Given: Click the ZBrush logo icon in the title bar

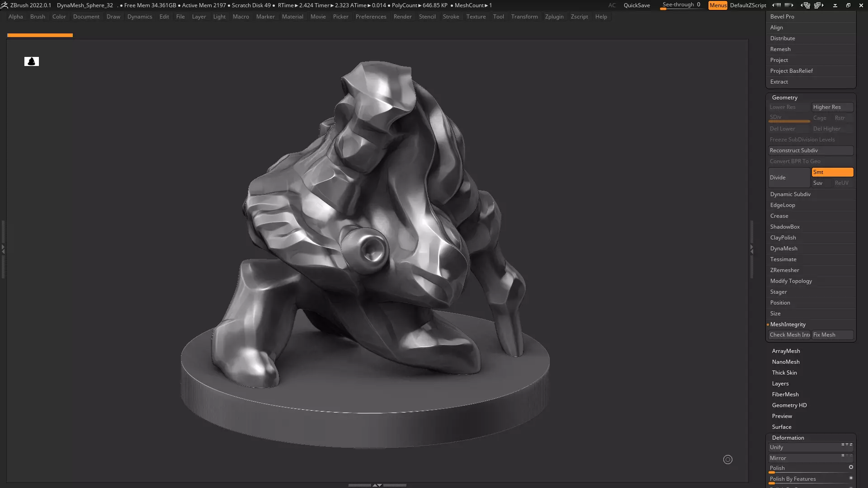Looking at the screenshot, I should point(4,5).
